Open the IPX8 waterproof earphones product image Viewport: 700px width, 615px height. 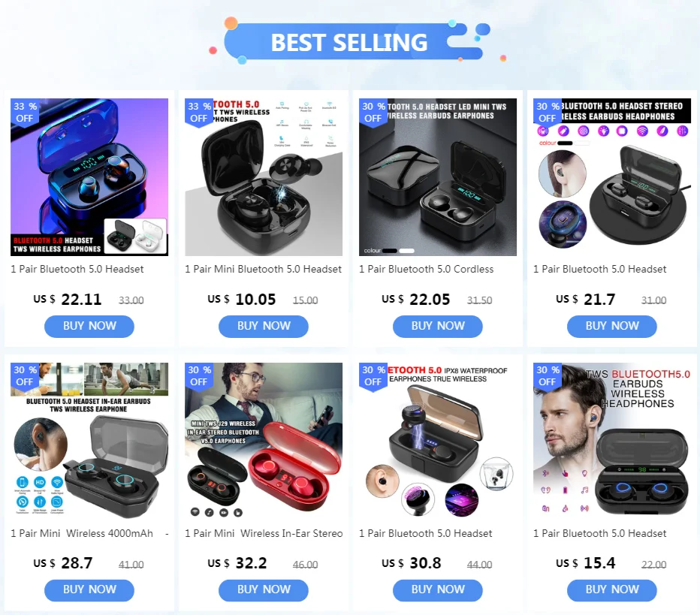pyautogui.click(x=438, y=442)
